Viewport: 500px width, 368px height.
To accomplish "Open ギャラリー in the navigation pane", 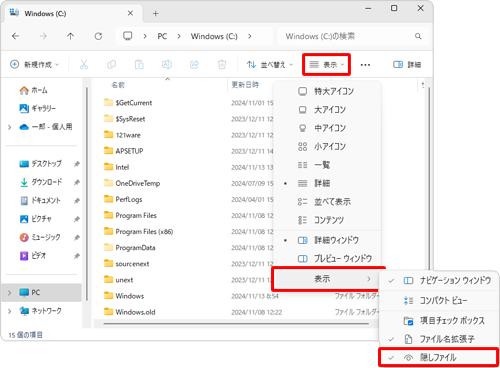I will point(37,108).
